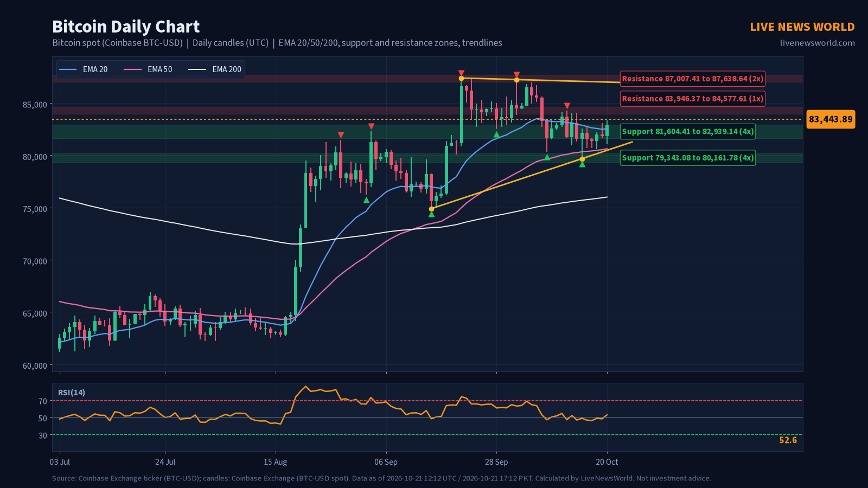
Task: Click the leftmost green up-triangle swing-low marker
Action: point(366,200)
